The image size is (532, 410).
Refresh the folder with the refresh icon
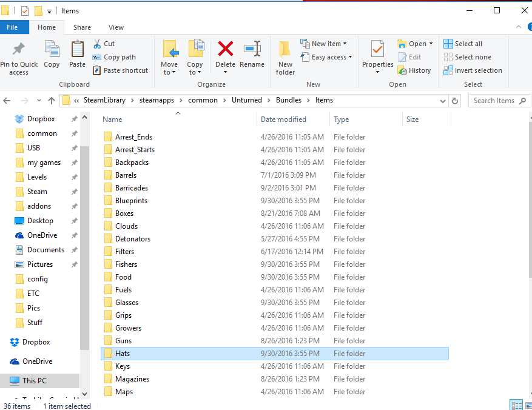[x=455, y=101]
